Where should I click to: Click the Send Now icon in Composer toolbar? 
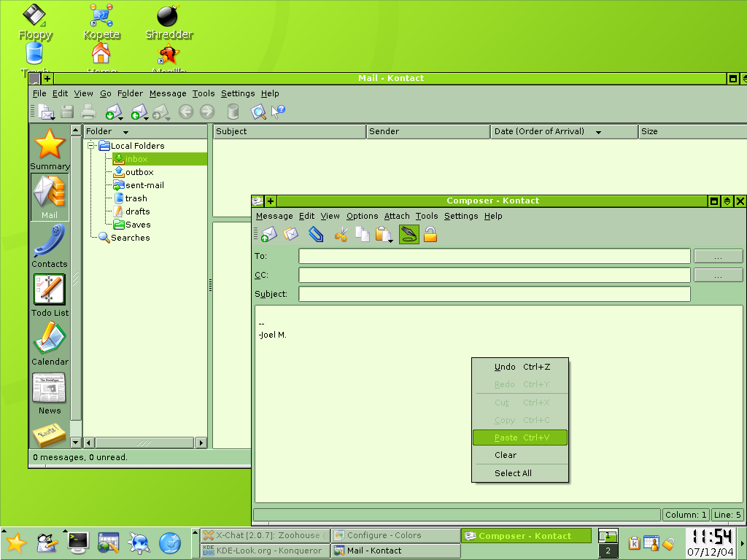[x=268, y=234]
